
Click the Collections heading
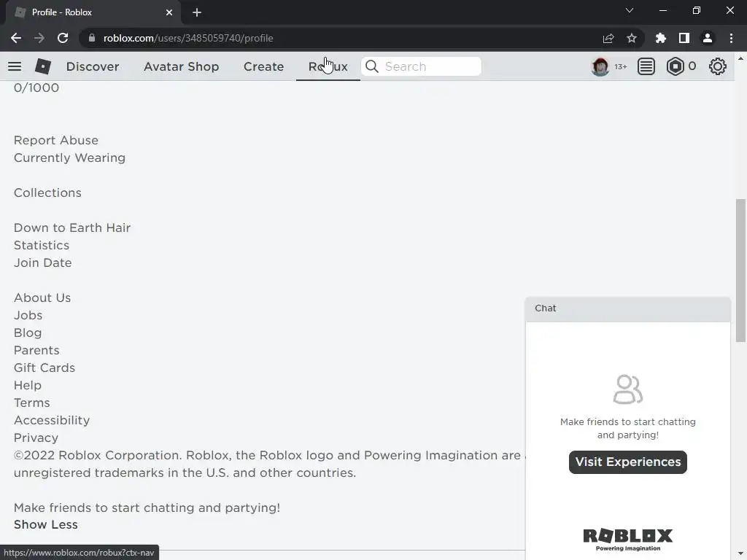tap(47, 192)
